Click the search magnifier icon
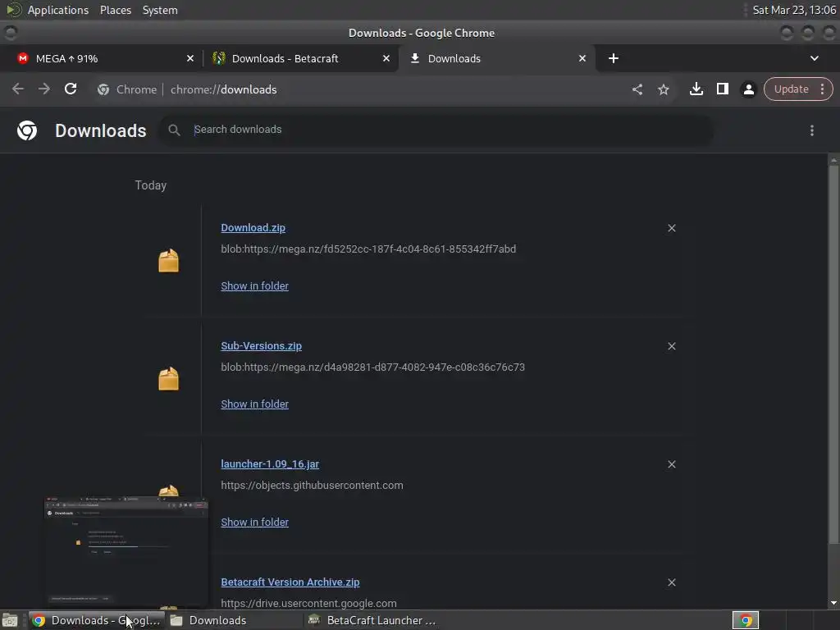Viewport: 840px width, 630px height. click(x=174, y=130)
